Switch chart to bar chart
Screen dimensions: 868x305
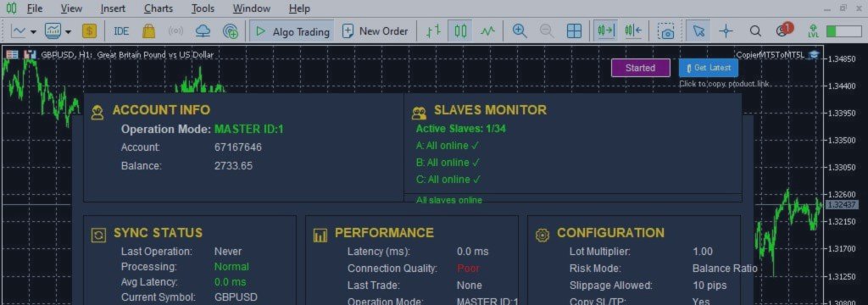[433, 31]
